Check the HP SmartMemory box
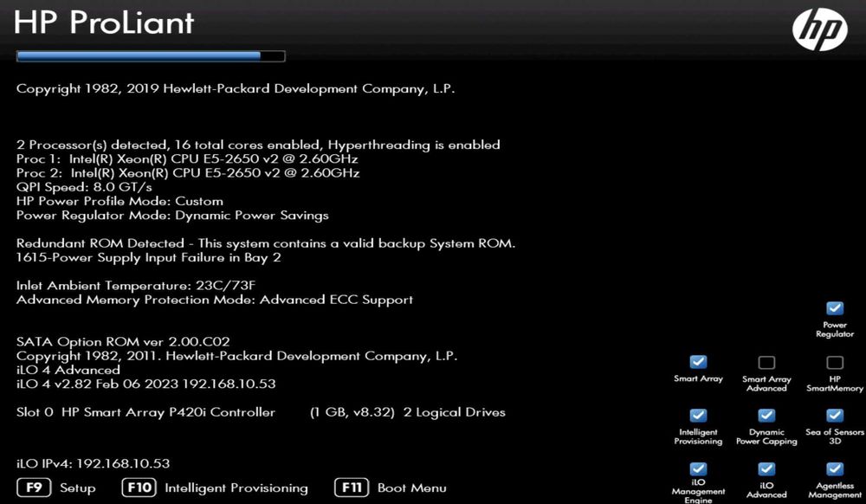 point(835,362)
